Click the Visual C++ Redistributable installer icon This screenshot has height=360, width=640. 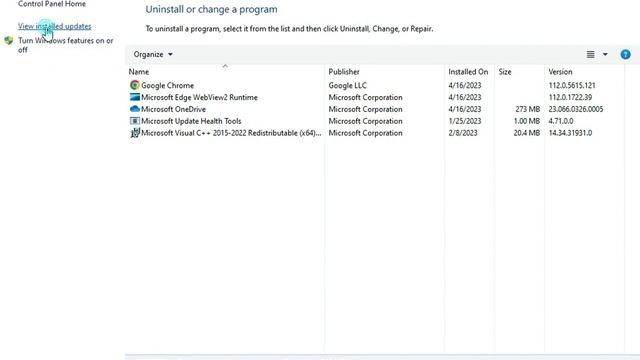coord(135,133)
